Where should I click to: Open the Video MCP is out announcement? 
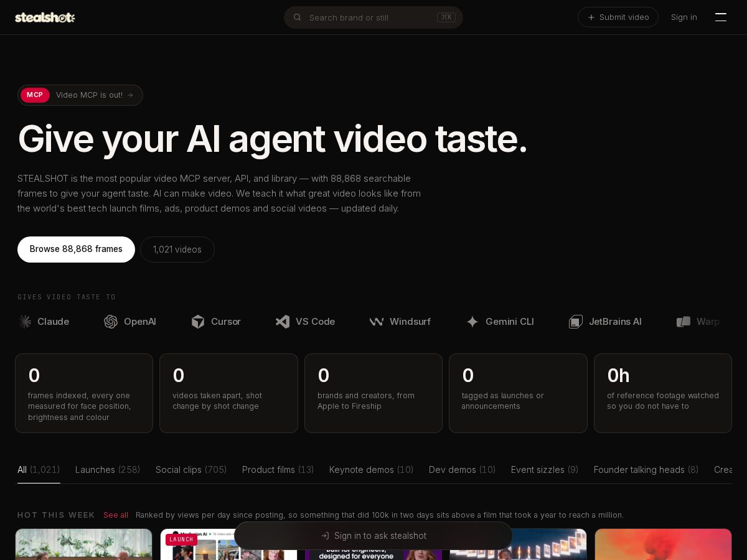coord(80,95)
